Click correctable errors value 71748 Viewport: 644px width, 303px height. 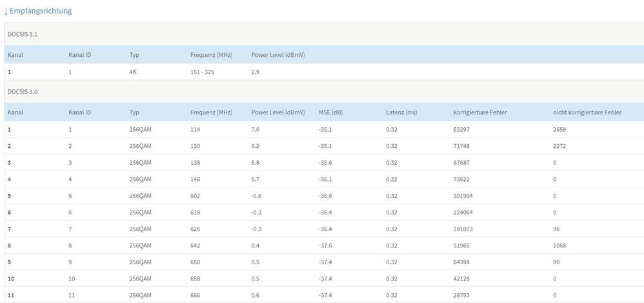pos(461,146)
